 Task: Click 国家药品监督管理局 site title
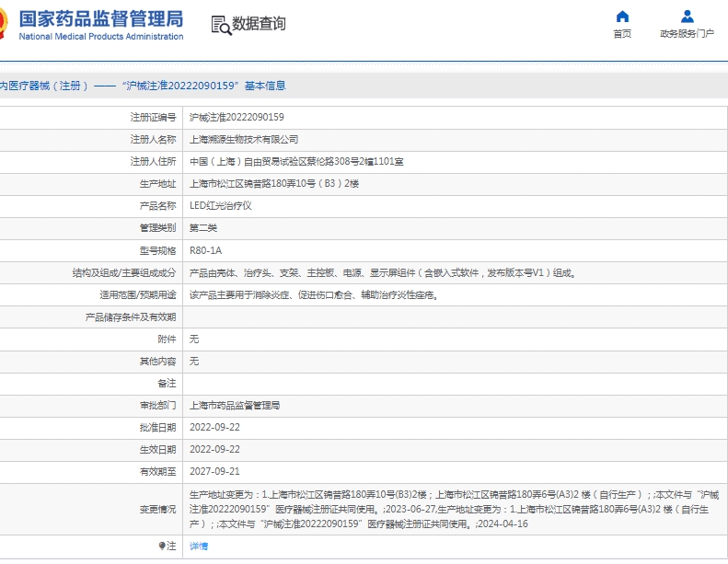tap(100, 19)
